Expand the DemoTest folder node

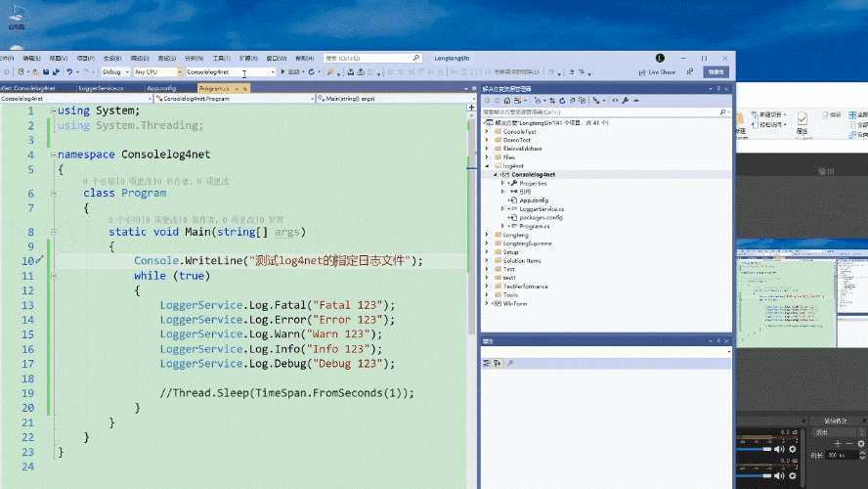tap(487, 140)
